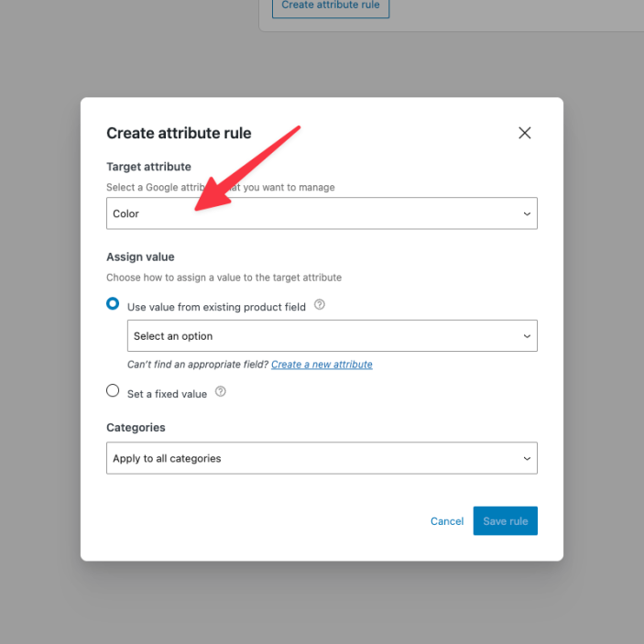Viewport: 644px width, 644px height.
Task: Click the chevron on Apply to all categories
Action: [x=527, y=458]
